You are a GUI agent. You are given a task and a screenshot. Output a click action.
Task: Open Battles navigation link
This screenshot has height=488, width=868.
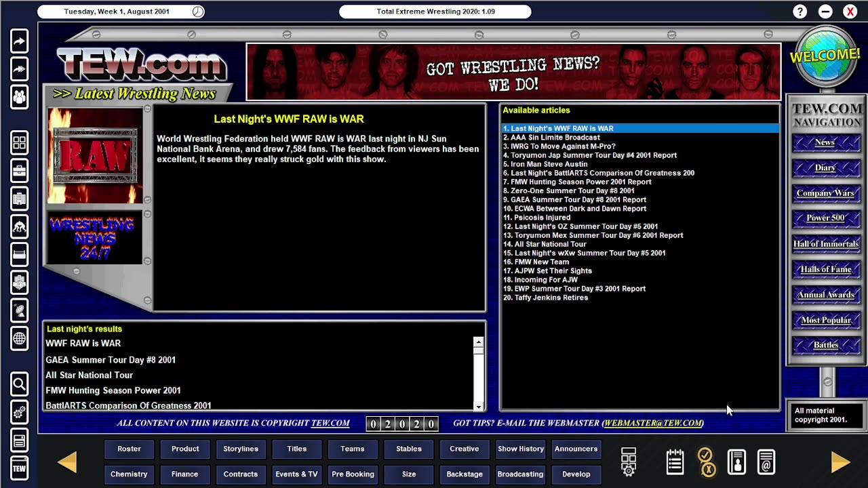coord(825,345)
